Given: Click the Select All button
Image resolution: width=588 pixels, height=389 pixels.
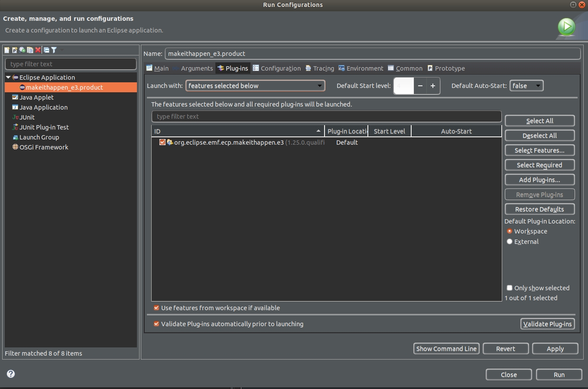Looking at the screenshot, I should coord(539,121).
